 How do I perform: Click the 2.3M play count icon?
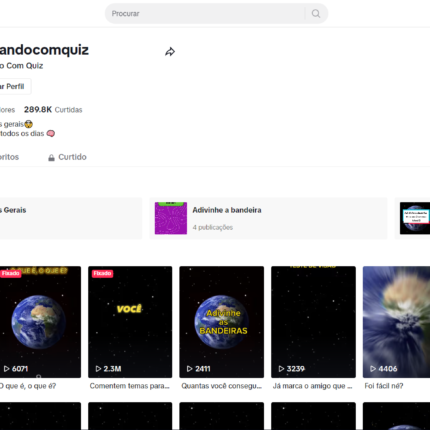click(x=98, y=369)
